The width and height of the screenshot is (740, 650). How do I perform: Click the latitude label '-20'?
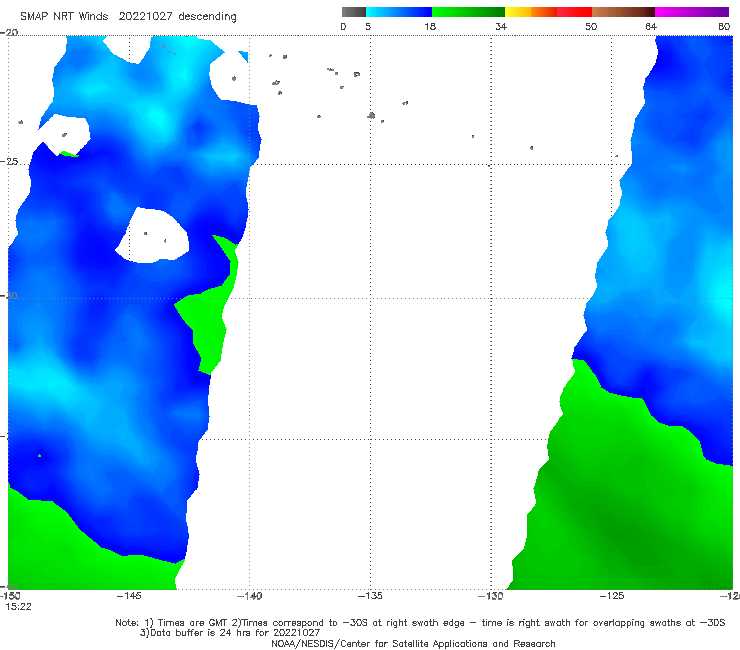(x=9, y=32)
